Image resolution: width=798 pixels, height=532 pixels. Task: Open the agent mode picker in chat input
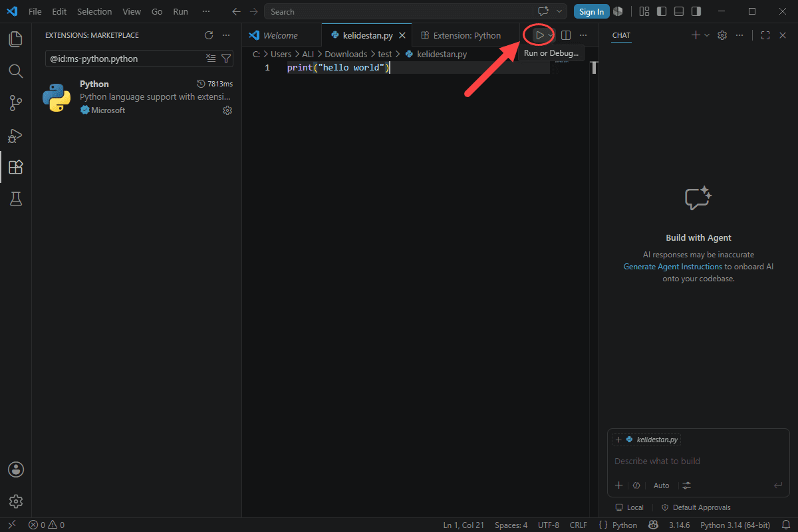click(636, 485)
